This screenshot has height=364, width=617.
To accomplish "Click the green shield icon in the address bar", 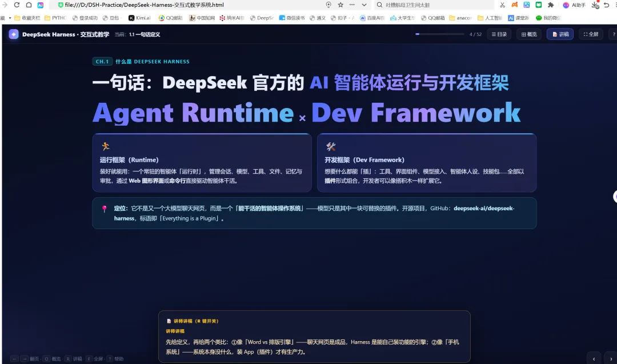I will [x=60, y=5].
